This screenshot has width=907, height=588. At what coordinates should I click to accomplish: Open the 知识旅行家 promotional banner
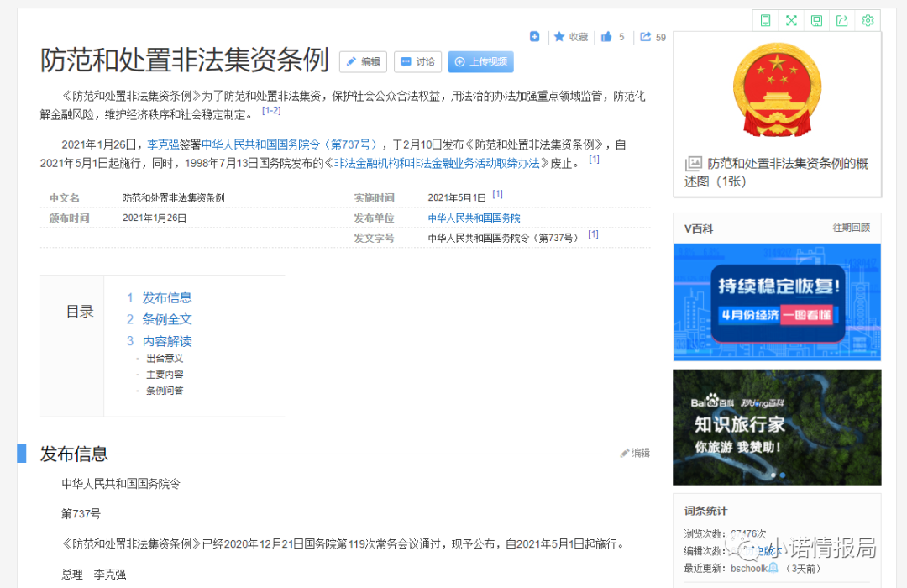[777, 427]
